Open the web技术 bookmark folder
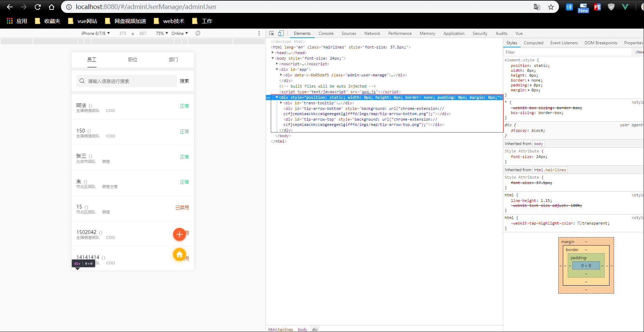The height and width of the screenshot is (332, 644). tap(169, 21)
